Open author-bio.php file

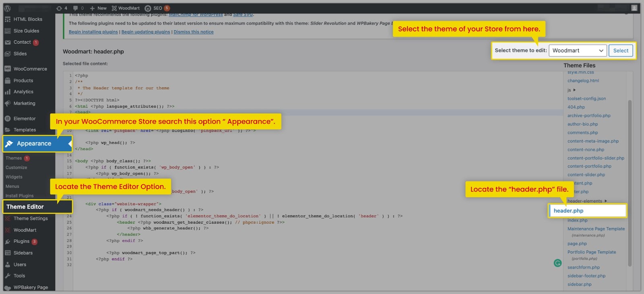(582, 124)
